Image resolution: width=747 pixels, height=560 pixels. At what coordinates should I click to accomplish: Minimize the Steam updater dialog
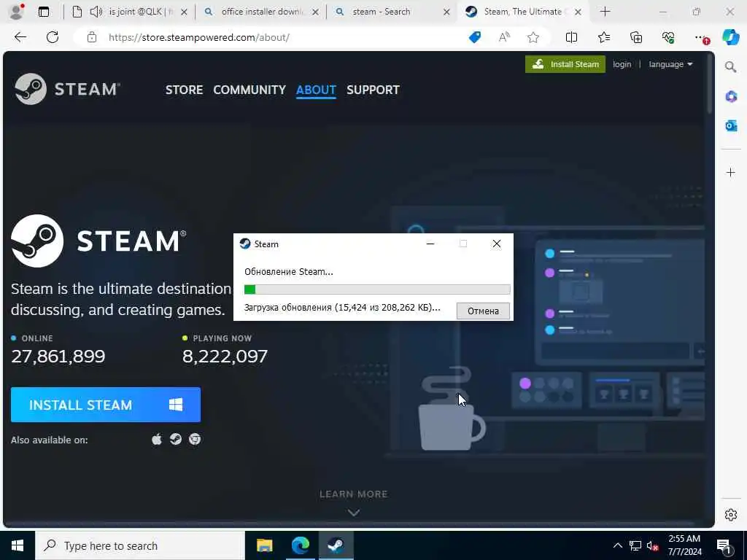click(430, 244)
